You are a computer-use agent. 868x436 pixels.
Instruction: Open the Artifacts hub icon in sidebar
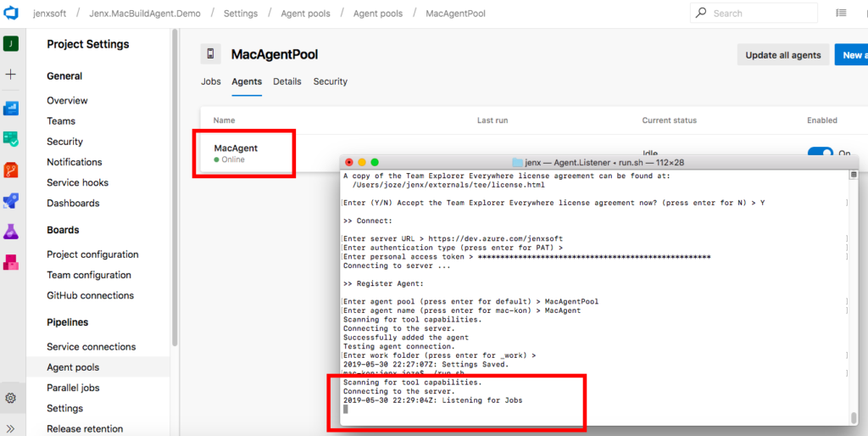tap(11, 262)
